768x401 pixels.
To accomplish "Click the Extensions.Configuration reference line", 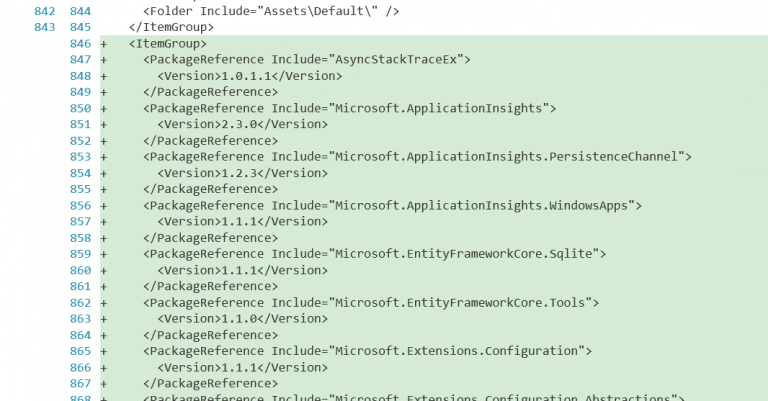I will pos(367,351).
